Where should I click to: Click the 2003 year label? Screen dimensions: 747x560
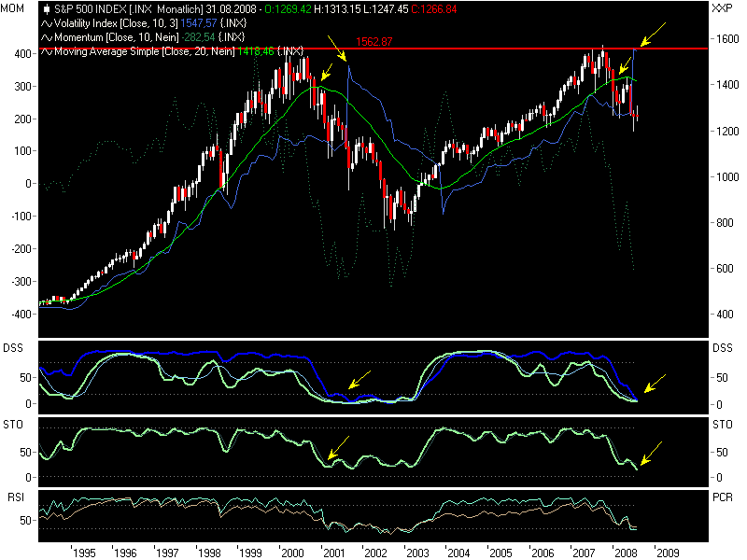(417, 553)
